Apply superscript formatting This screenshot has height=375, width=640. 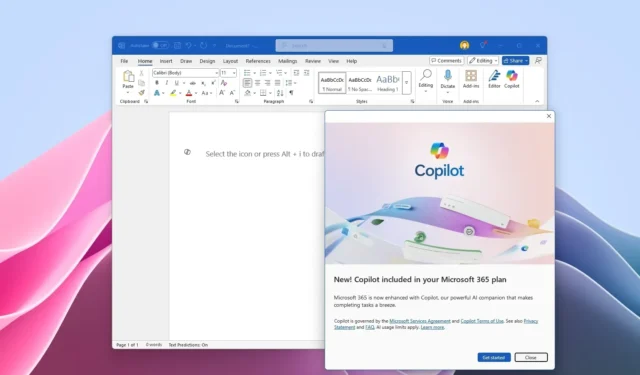(x=213, y=83)
